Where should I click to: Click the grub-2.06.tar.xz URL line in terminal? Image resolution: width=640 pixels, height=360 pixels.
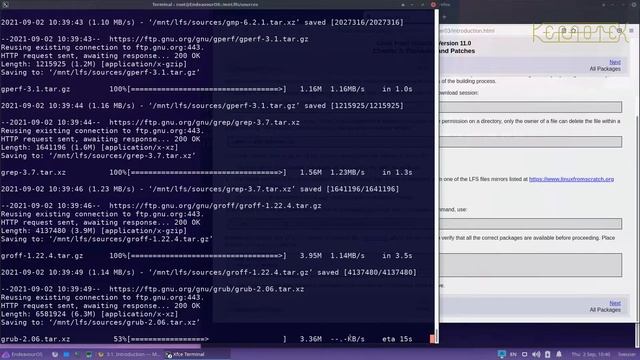152,289
